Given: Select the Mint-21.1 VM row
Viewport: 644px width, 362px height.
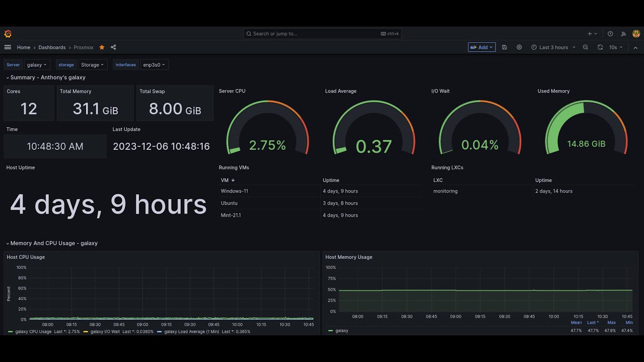Looking at the screenshot, I should (321, 215).
